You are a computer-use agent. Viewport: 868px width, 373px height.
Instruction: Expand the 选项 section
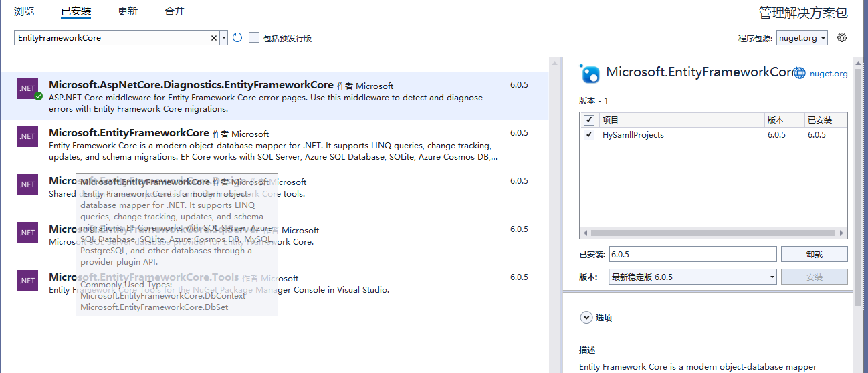pos(586,318)
